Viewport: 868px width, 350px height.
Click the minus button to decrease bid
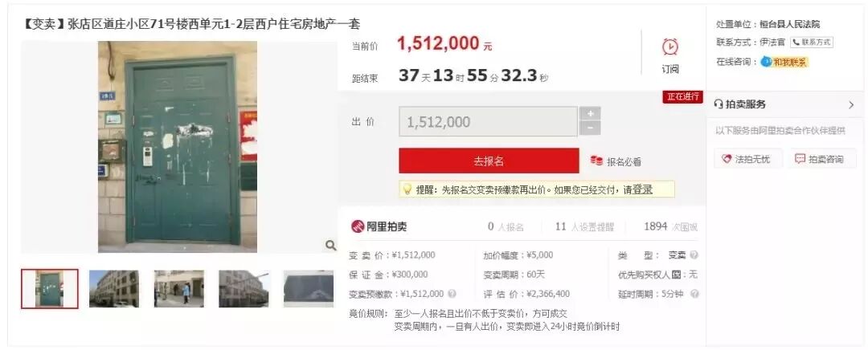pos(590,128)
